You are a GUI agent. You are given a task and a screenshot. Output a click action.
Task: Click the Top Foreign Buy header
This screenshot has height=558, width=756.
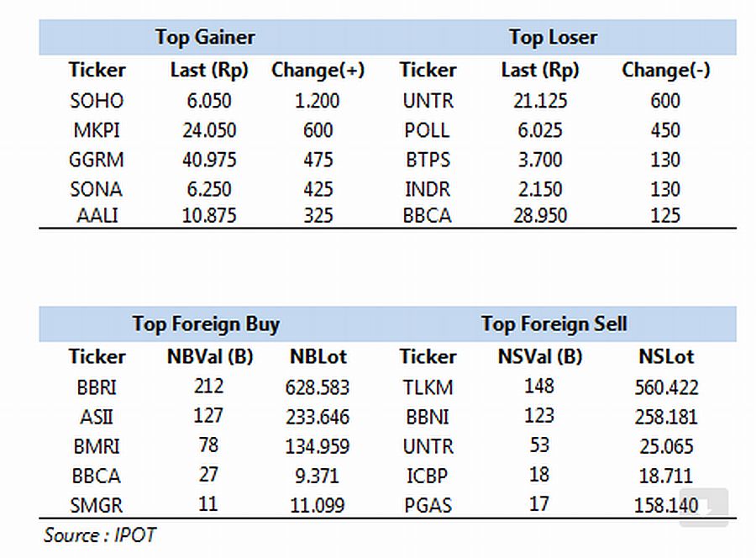click(x=206, y=324)
